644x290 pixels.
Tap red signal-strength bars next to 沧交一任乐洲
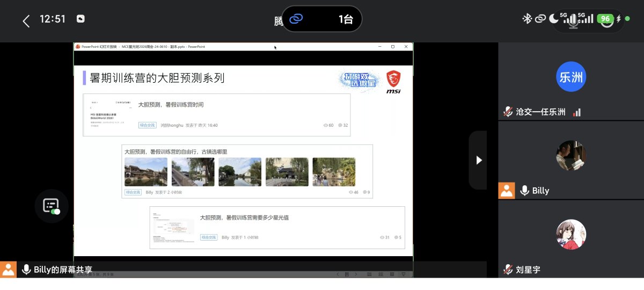(577, 112)
